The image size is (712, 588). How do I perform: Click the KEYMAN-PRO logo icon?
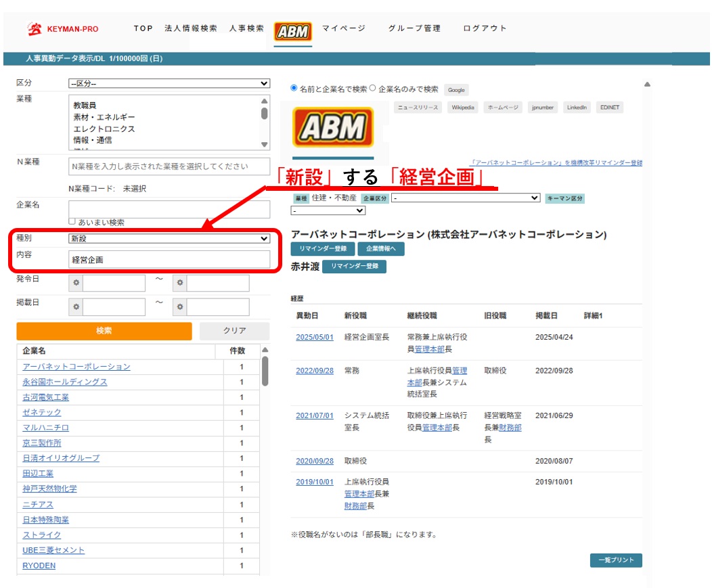click(x=34, y=29)
